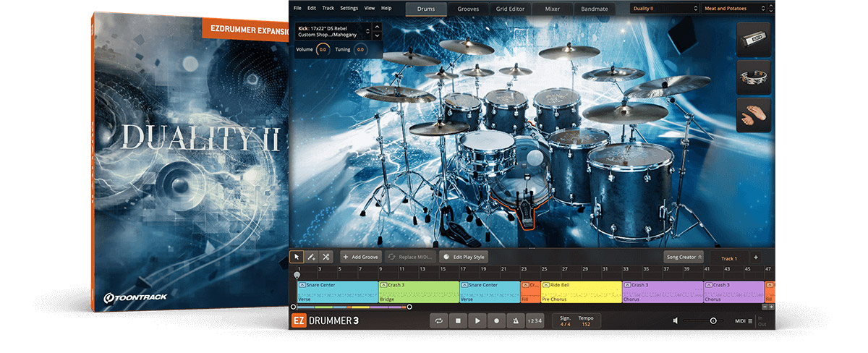Click the Edit Play Style button
This screenshot has height=353, width=868.
click(x=464, y=257)
